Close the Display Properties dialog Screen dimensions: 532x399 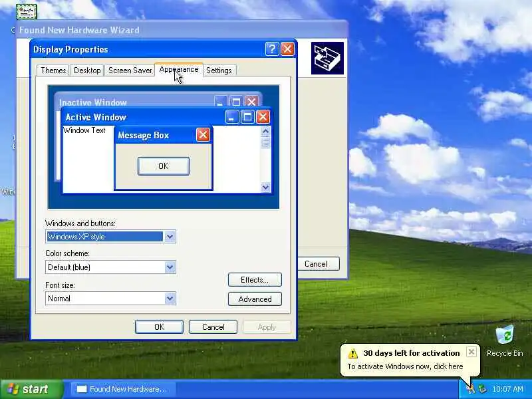pos(288,49)
